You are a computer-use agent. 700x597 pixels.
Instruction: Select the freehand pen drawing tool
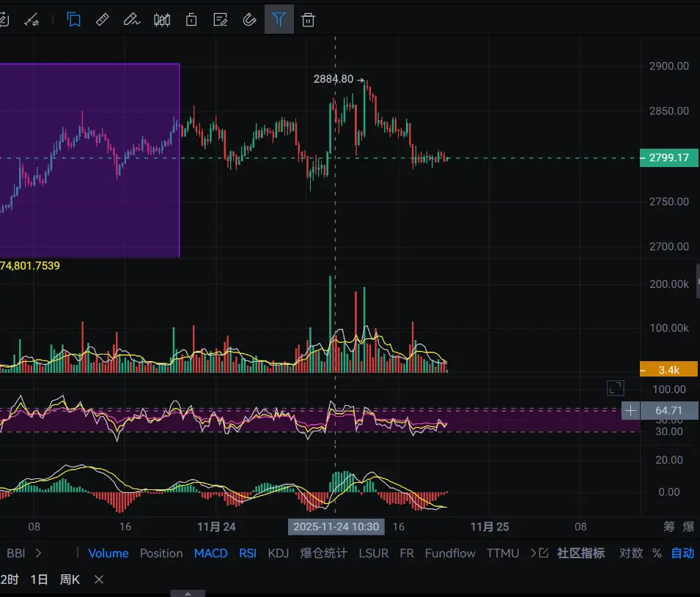point(132,20)
